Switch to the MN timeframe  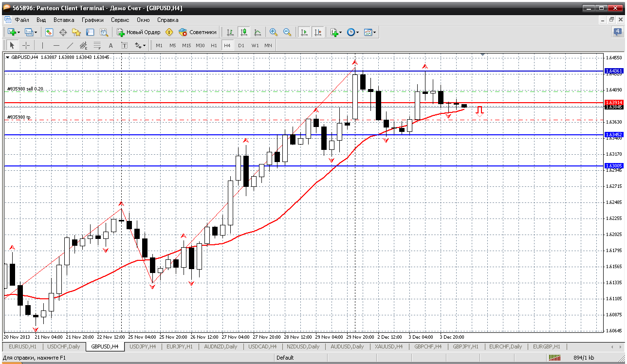268,45
